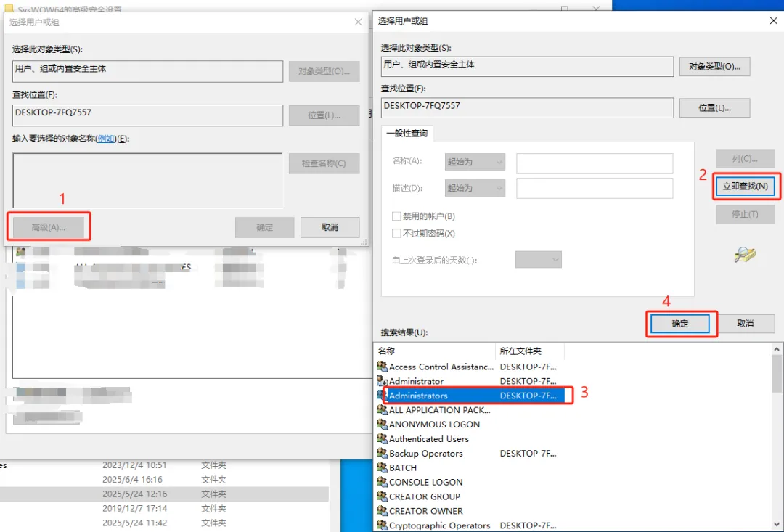The height and width of the screenshot is (532, 784).
Task: Select Administrators in search results
Action: tap(470, 396)
